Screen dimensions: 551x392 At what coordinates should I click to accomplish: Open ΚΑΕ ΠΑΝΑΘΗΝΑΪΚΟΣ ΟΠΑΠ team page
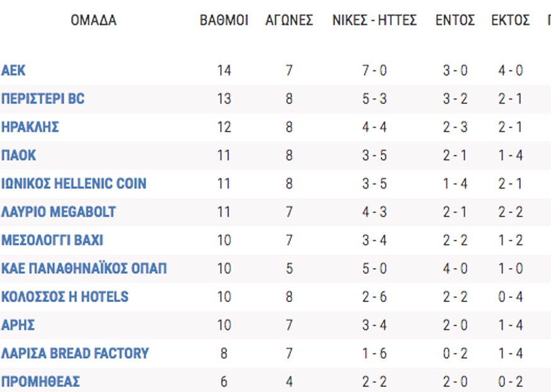[84, 269]
